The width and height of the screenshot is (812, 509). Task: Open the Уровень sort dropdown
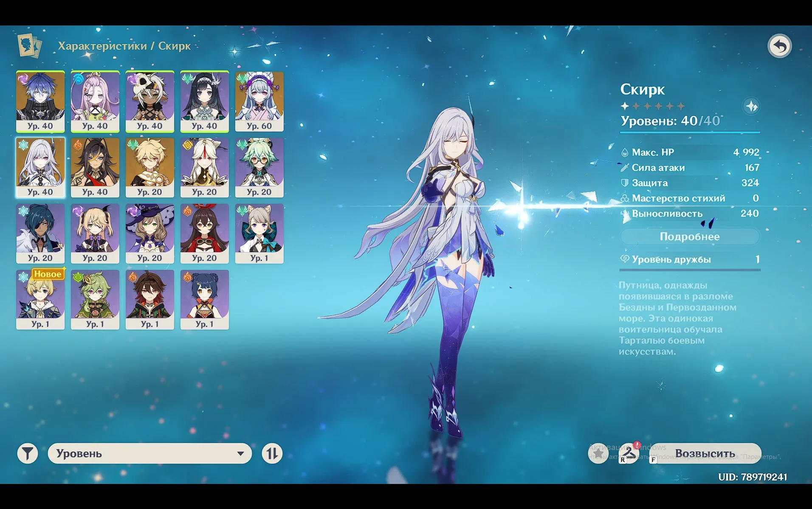tap(149, 453)
